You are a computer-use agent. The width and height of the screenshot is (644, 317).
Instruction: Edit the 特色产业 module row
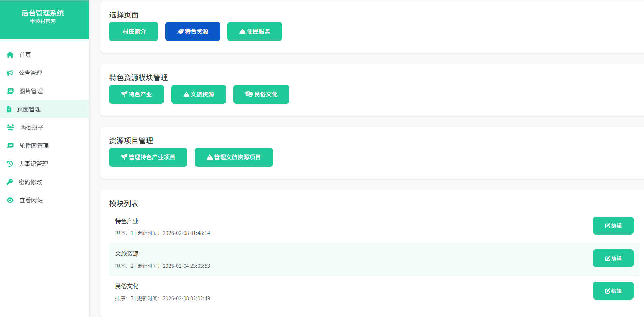point(613,226)
